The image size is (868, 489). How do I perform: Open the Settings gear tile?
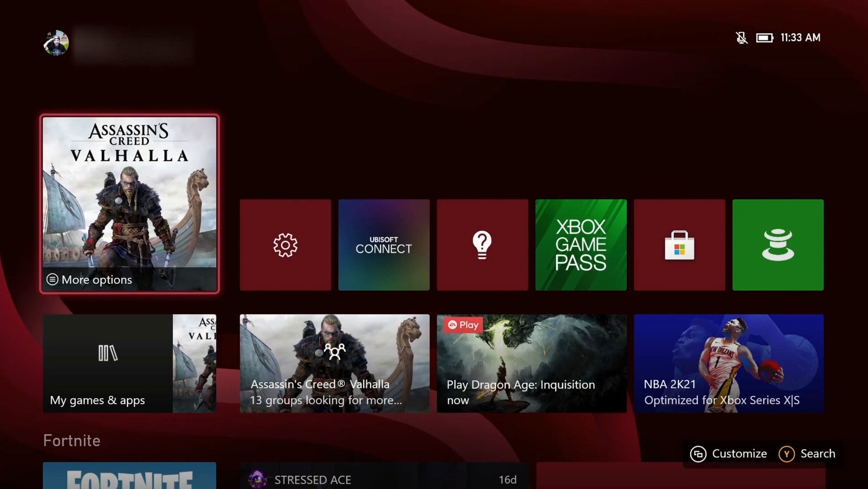coord(285,244)
